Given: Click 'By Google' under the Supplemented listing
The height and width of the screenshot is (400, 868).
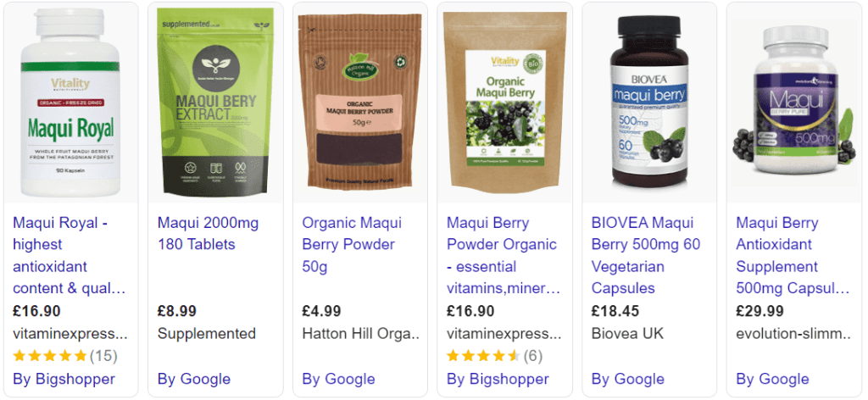Looking at the screenshot, I should [194, 379].
